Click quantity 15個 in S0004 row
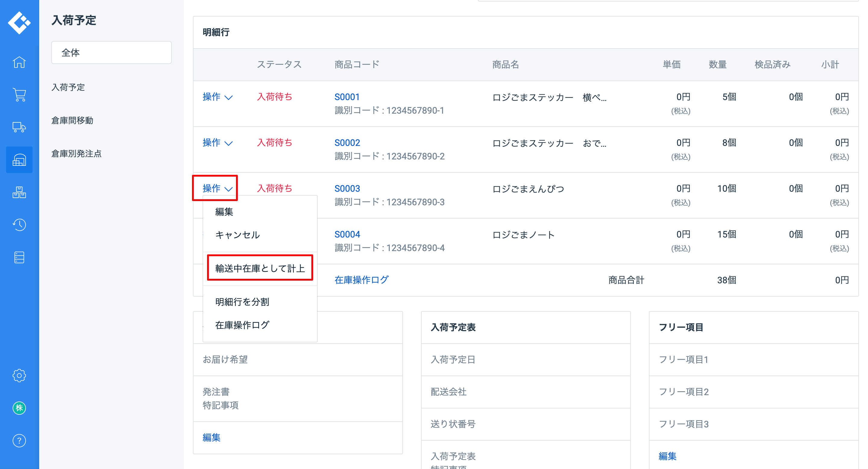Viewport: 868px width, 469px height. point(726,234)
